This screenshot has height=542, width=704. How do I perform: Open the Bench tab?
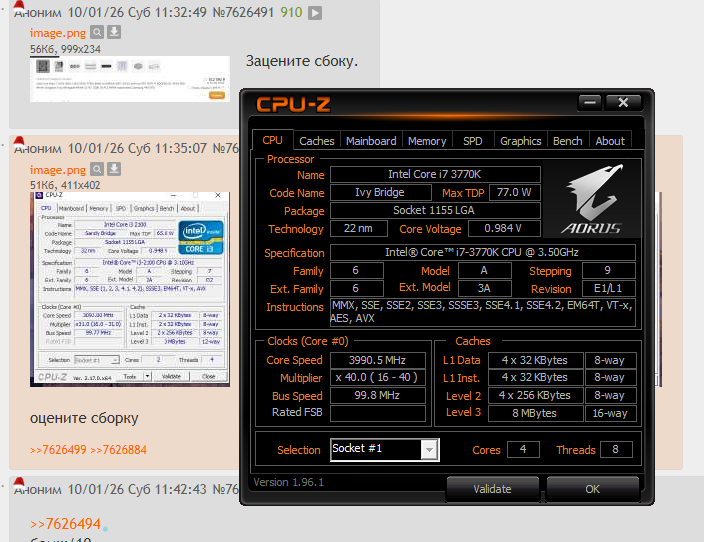[568, 141]
